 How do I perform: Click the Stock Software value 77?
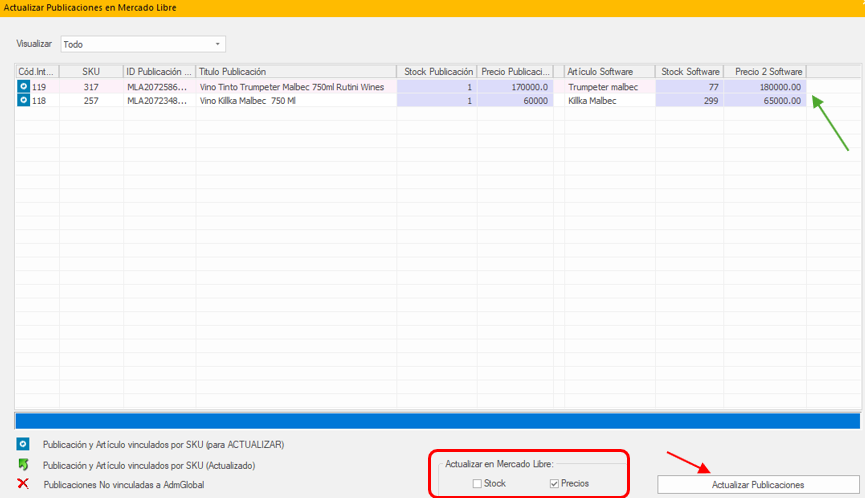[x=690, y=87]
